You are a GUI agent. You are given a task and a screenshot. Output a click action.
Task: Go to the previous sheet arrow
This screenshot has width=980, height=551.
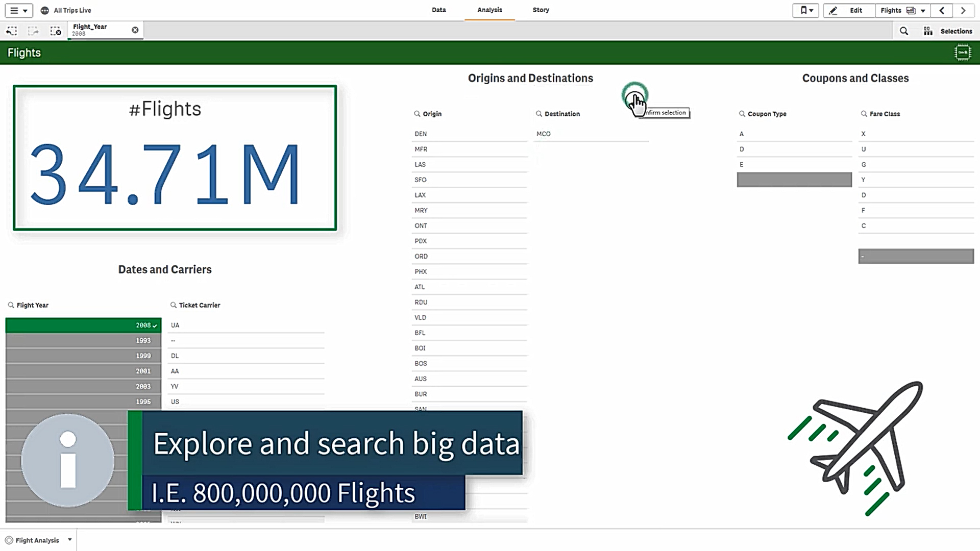coord(942,10)
